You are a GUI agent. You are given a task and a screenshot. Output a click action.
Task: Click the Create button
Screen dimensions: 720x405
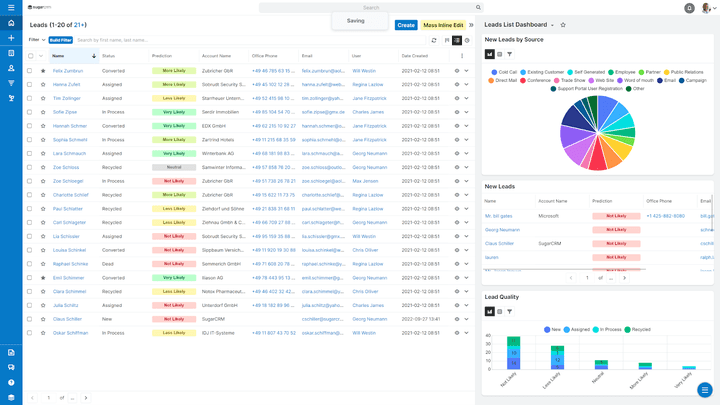pos(406,25)
